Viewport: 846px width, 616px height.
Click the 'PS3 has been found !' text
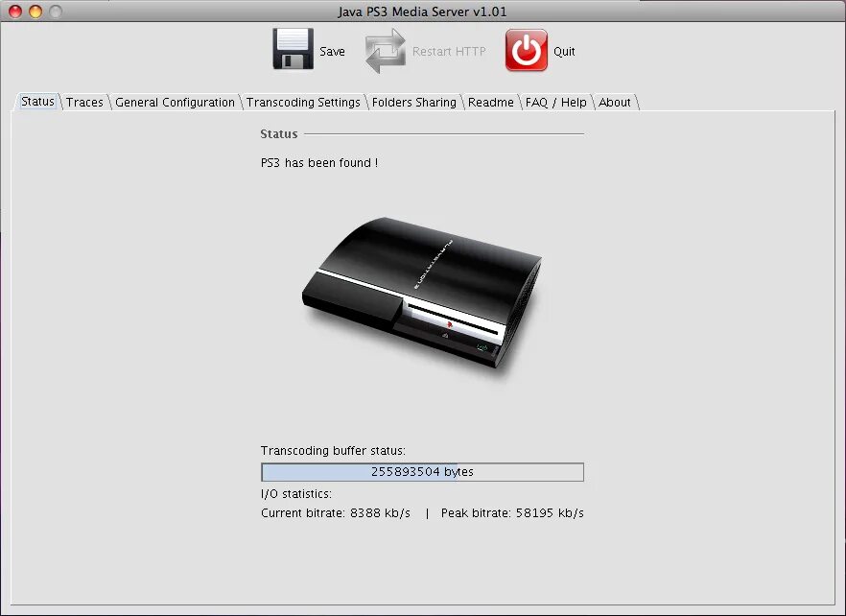coord(318,162)
